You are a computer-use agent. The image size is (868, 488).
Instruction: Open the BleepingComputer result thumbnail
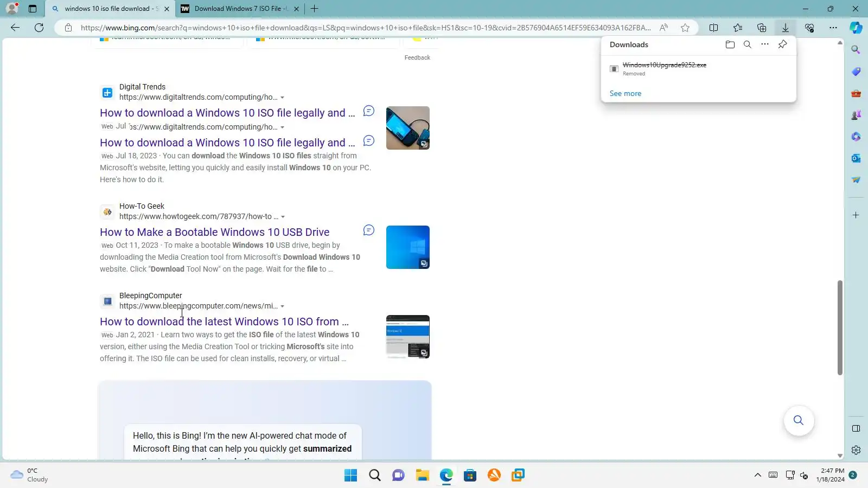coord(408,337)
